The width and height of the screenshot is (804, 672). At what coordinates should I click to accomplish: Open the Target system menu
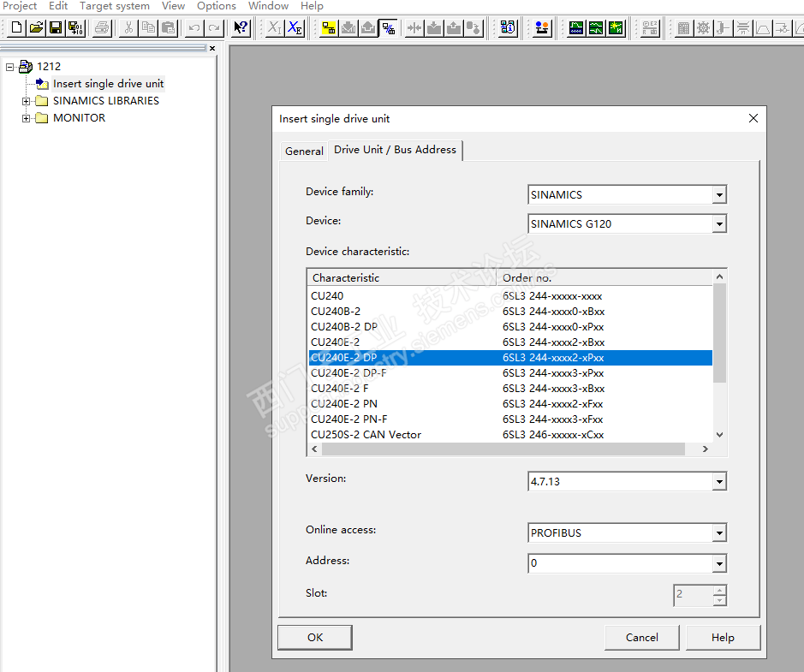point(115,6)
